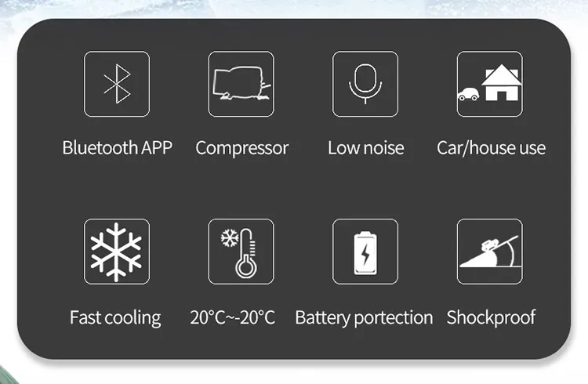Click the lightning bolt inside battery

coord(365,254)
